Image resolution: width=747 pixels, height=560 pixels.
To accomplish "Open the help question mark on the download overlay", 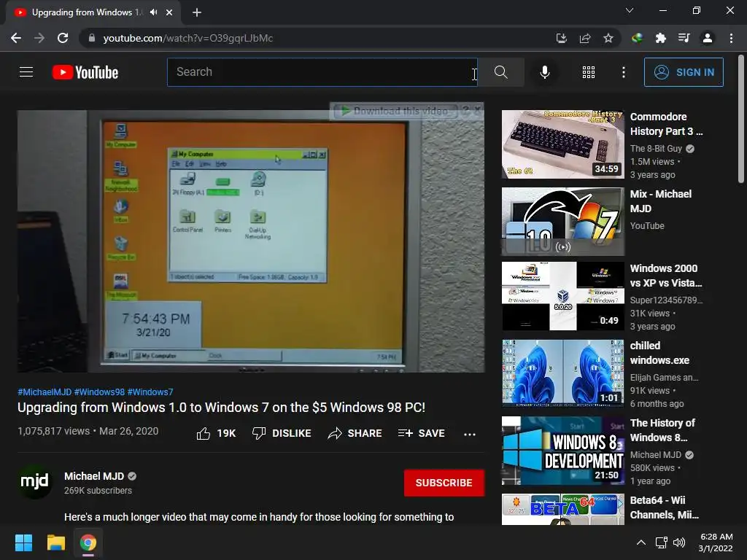I will 465,111.
